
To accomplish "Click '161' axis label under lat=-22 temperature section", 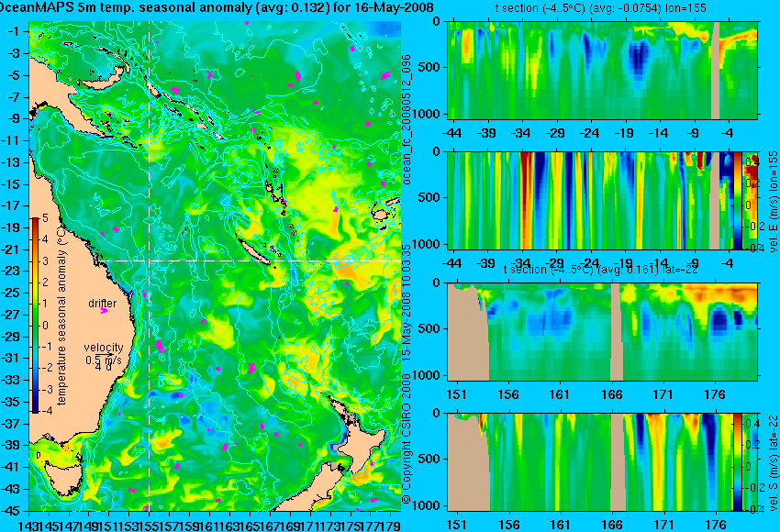I will point(560,394).
